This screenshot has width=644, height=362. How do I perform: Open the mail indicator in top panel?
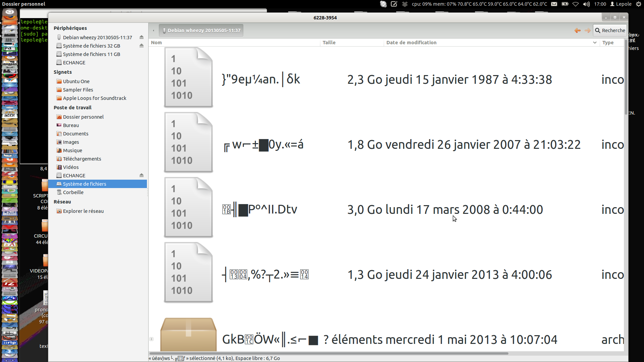554,4
